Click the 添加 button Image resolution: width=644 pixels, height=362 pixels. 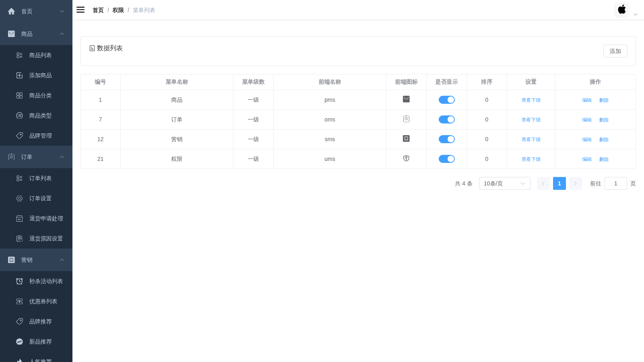(x=615, y=51)
